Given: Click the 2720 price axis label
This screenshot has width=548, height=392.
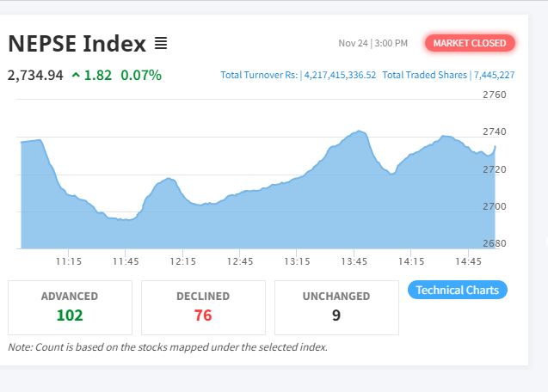Looking at the screenshot, I should click(494, 169).
